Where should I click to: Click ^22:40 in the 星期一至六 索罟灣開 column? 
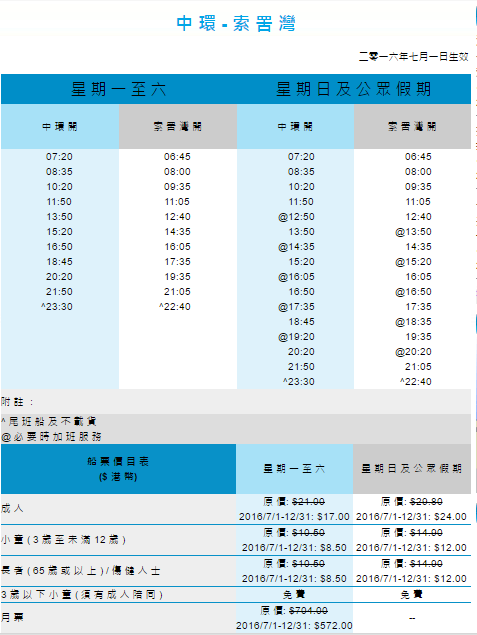175,307
